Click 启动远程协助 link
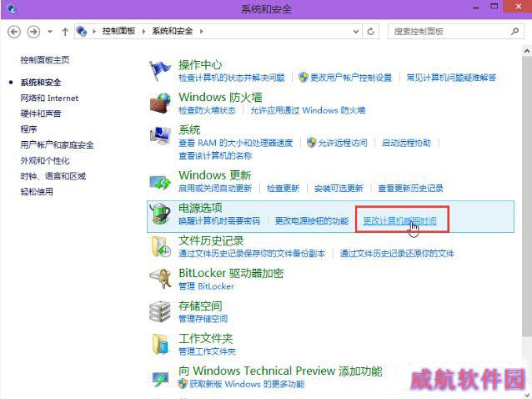This screenshot has width=532, height=399. tap(406, 143)
